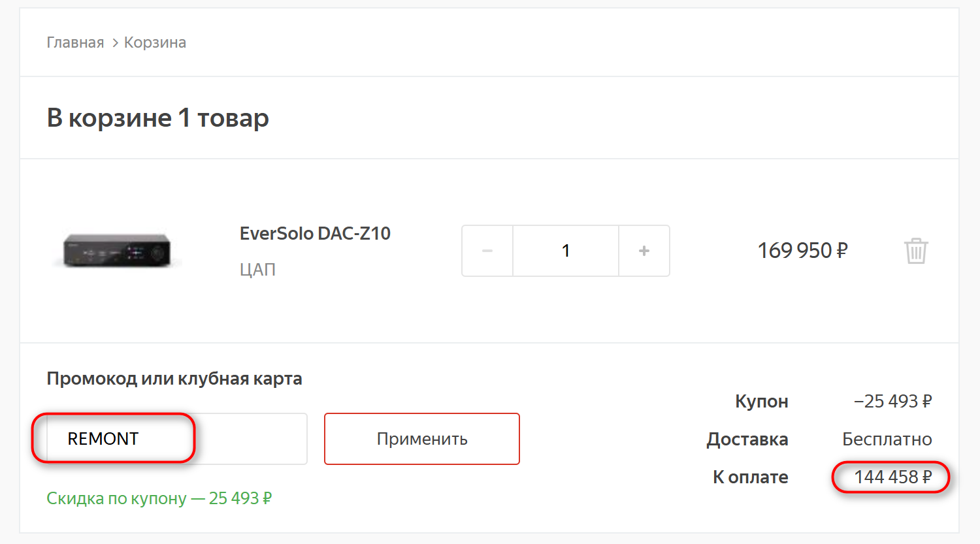Click the quantity field showing 1
This screenshot has height=544, width=980.
[566, 251]
